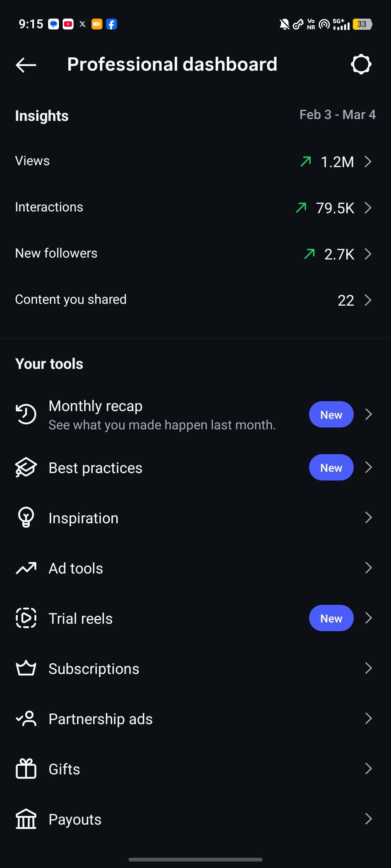Screen dimensions: 391x868
Task: Expand New followers chevron
Action: point(368,254)
